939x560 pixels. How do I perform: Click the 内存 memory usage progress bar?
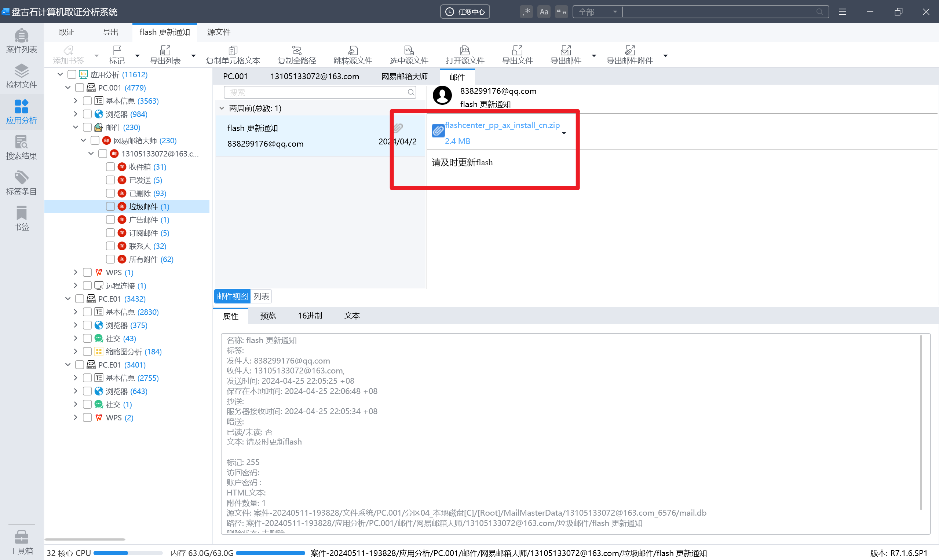pyautogui.click(x=270, y=553)
